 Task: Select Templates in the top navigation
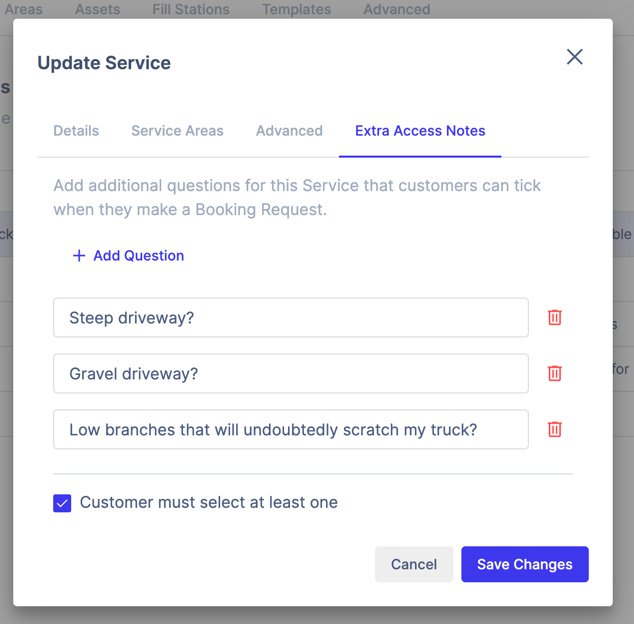296,9
